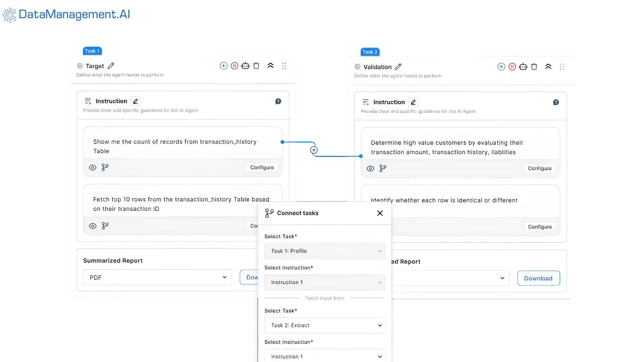Select the 'Show me the count of records' instruction text

pyautogui.click(x=175, y=146)
